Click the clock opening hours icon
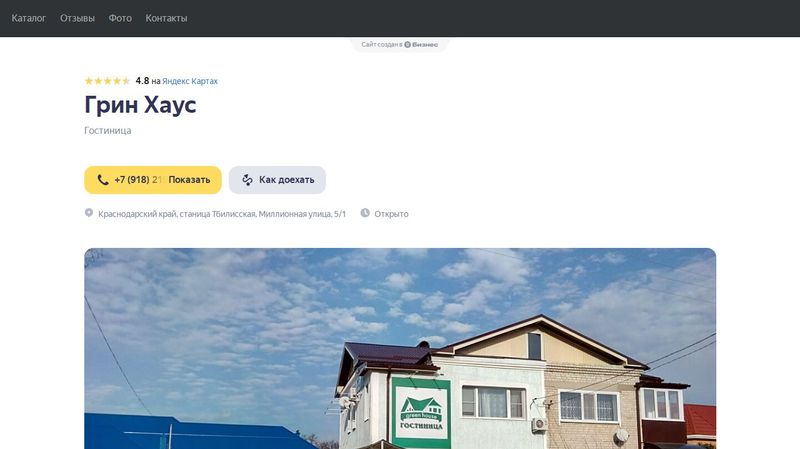This screenshot has width=800, height=449. 365,213
